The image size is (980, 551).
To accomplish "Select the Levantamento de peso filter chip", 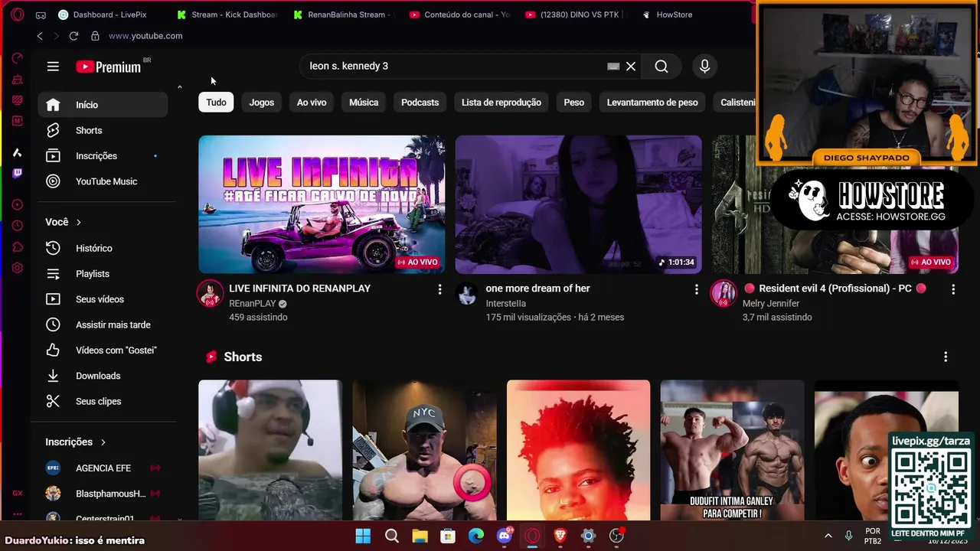I will [652, 103].
